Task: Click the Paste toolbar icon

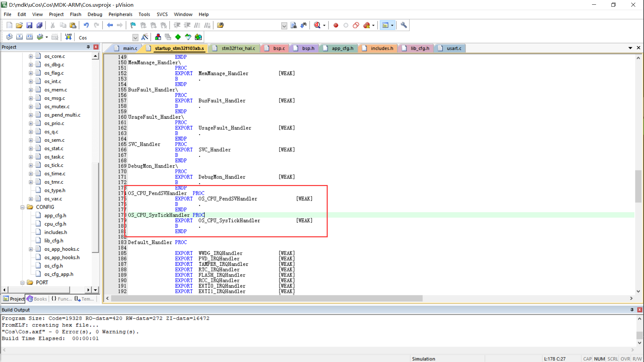Action: [x=73, y=25]
